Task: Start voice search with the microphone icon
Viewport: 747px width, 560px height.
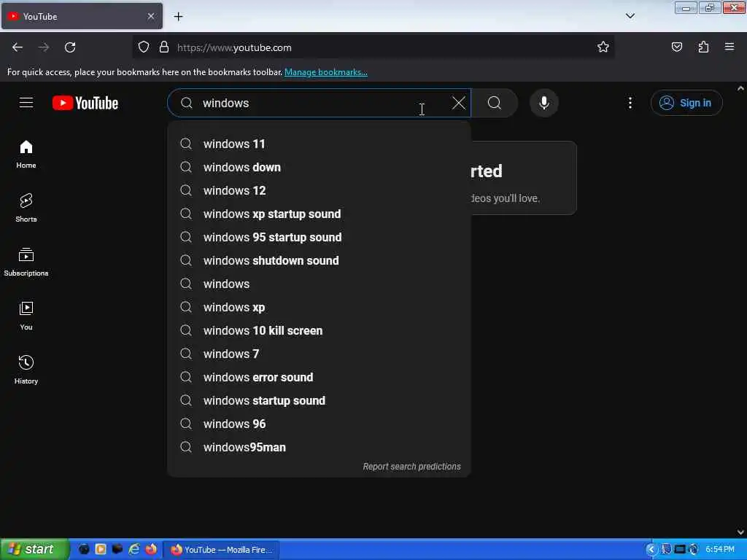Action: tap(544, 103)
